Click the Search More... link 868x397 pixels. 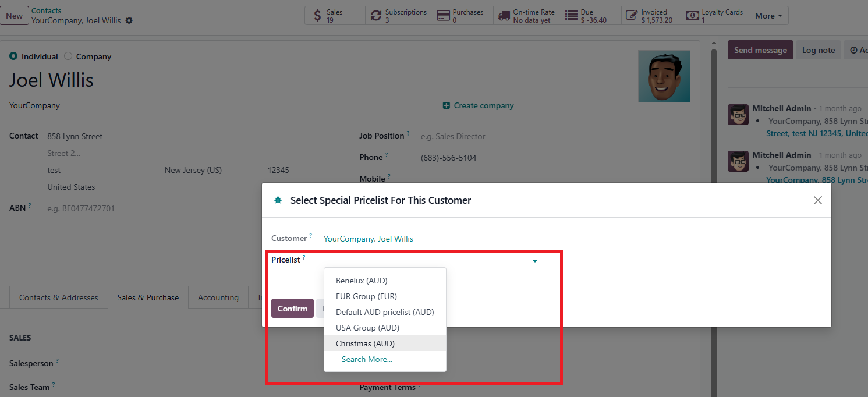tap(367, 359)
